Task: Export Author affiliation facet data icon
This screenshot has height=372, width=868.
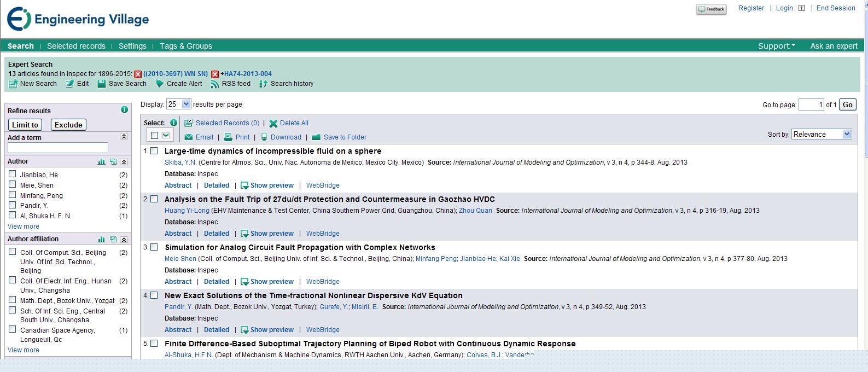Action: point(113,240)
